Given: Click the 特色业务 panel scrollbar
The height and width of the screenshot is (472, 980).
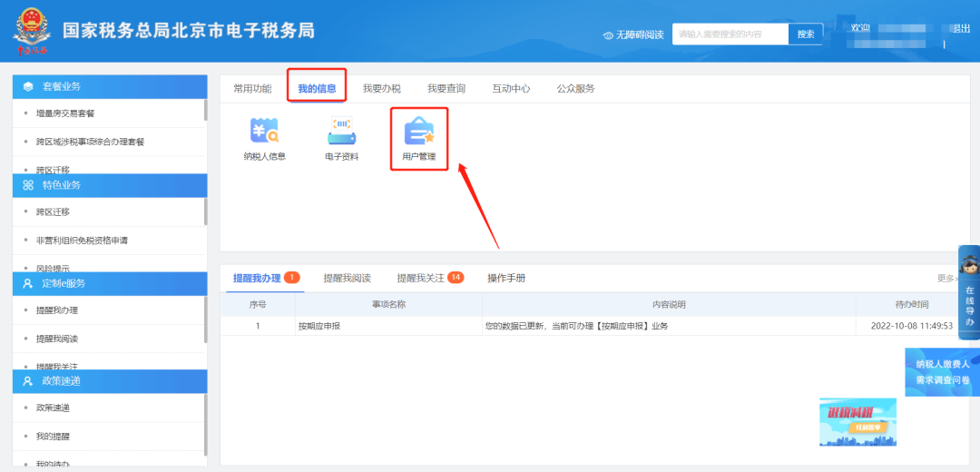Looking at the screenshot, I should pos(206,211).
